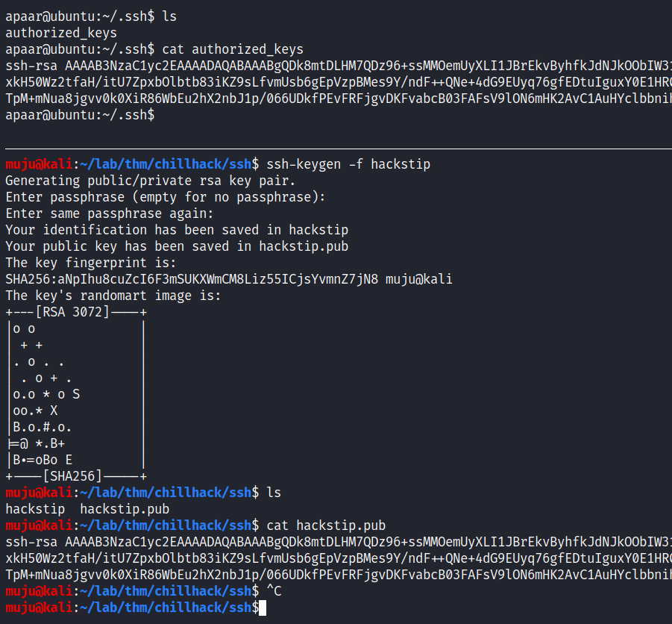The height and width of the screenshot is (624, 672).
Task: Click the '[RSA 3072]' randomart header
Action: click(72, 312)
